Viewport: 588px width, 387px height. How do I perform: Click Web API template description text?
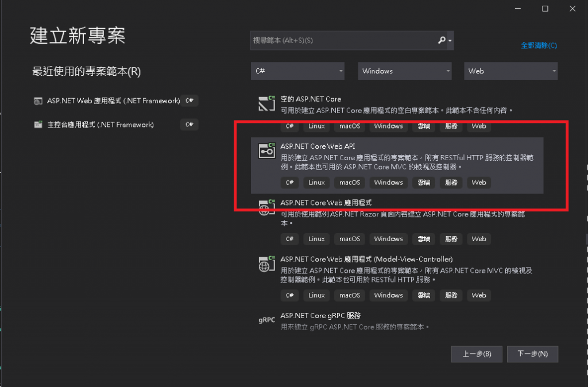pos(407,162)
